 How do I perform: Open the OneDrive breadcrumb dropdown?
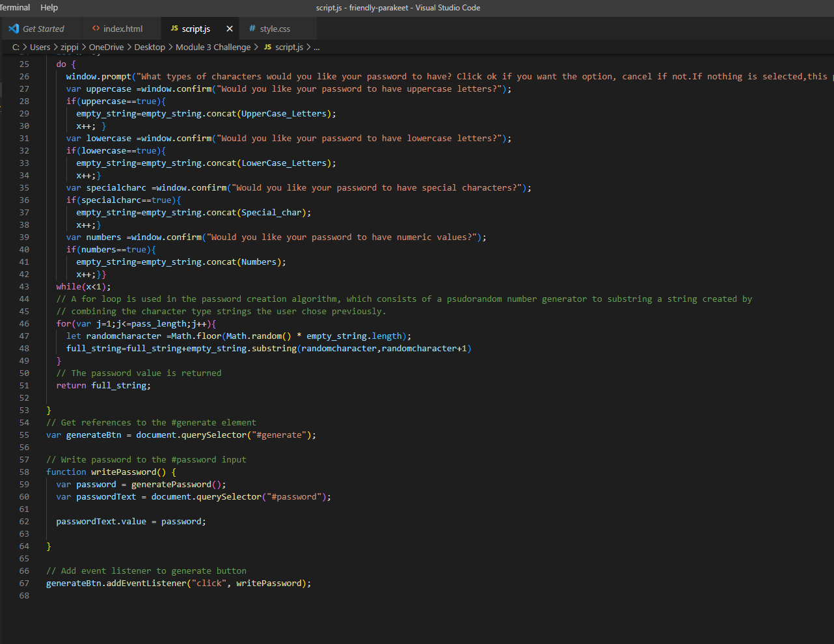107,47
